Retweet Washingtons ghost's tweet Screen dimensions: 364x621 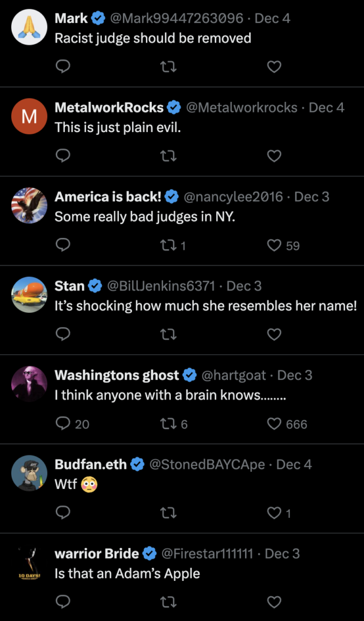click(168, 424)
